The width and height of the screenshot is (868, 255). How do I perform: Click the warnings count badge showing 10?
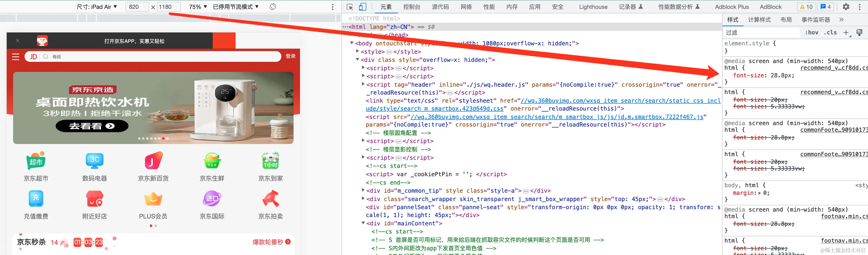[x=806, y=7]
